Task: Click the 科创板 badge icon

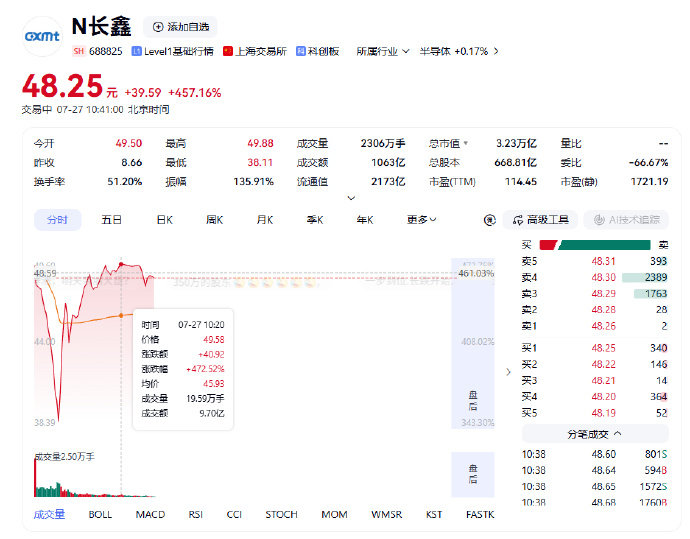Action: click(301, 51)
